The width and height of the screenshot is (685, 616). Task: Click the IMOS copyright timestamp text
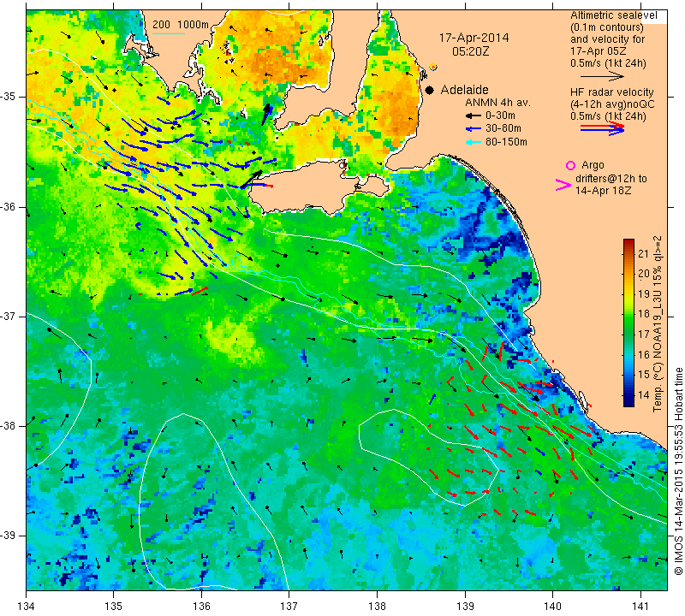678,471
